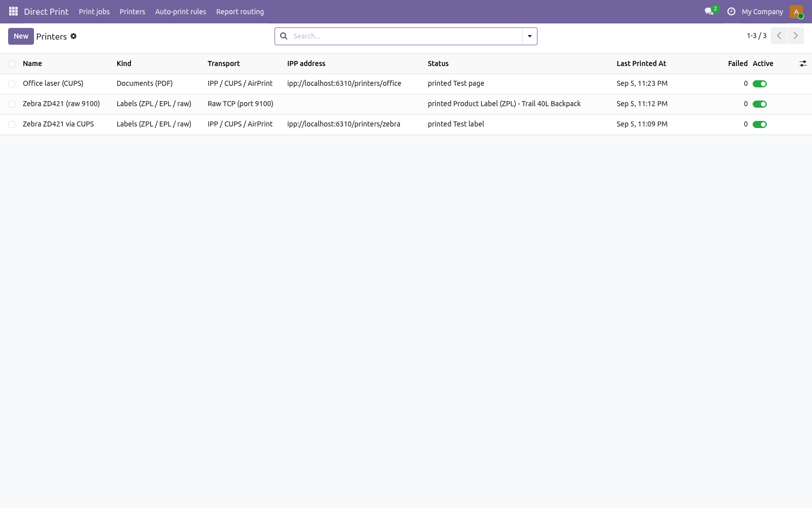Screen dimensions: 812x508
Task: Expand the search filter options dropdown
Action: pyautogui.click(x=529, y=36)
